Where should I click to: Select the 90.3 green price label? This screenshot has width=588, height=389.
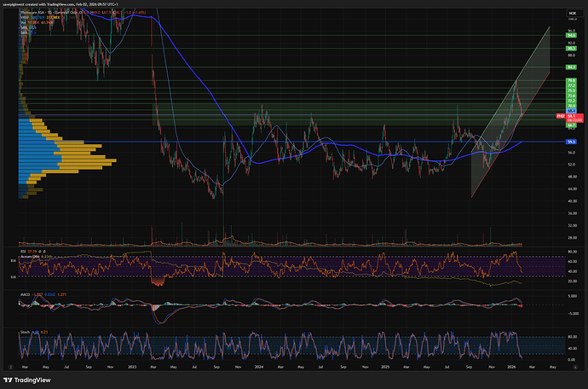(573, 49)
